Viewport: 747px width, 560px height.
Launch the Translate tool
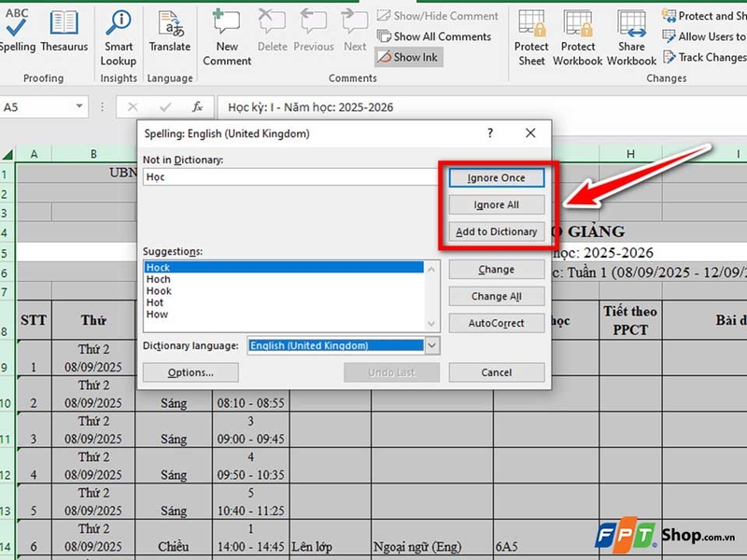[x=170, y=30]
